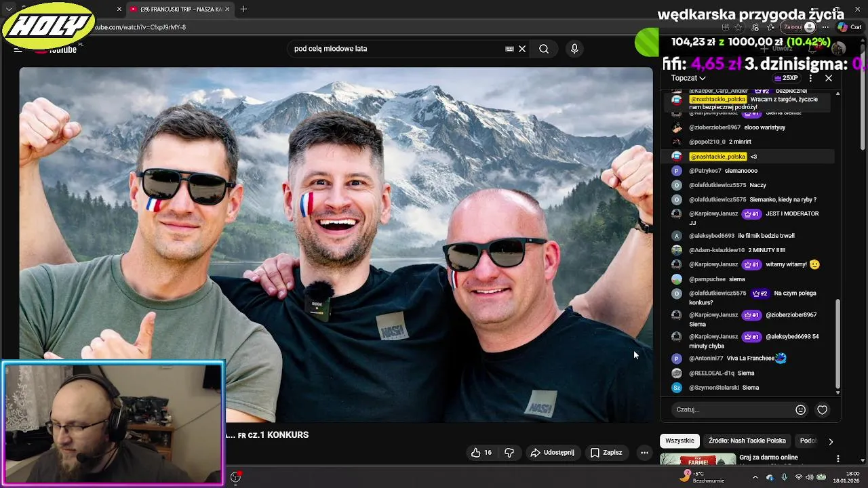868x488 pixels.
Task: Open the browser tab list chevron
Action: point(9,9)
